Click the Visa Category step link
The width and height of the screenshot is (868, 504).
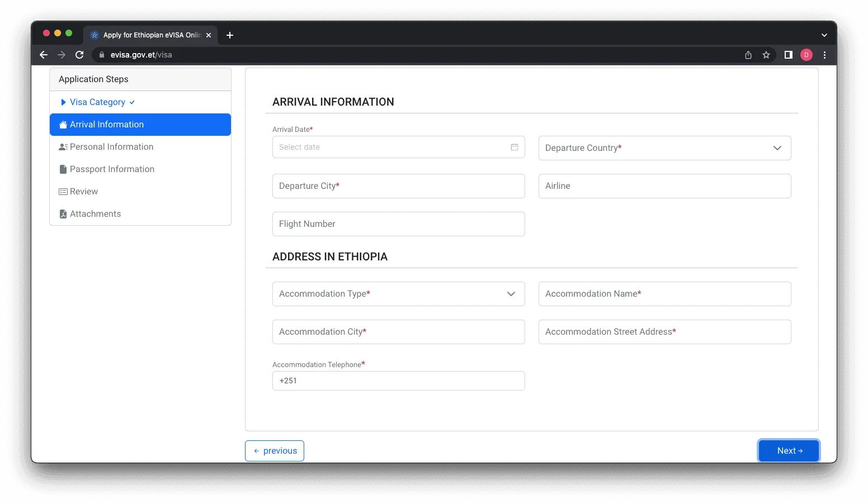click(x=97, y=102)
